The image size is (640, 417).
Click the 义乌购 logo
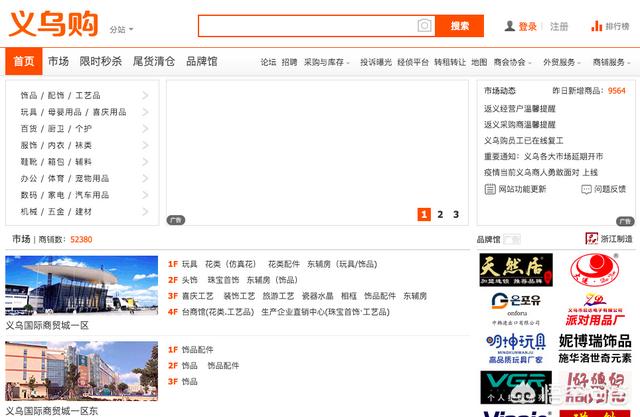[53, 24]
